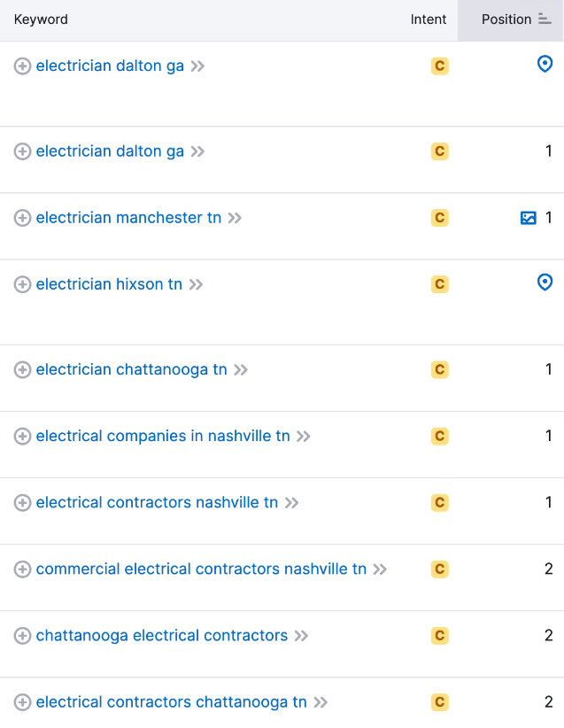This screenshot has height=728, width=564.
Task: Click the intent C badge for electrician chattanooga tn
Action: pyautogui.click(x=439, y=369)
